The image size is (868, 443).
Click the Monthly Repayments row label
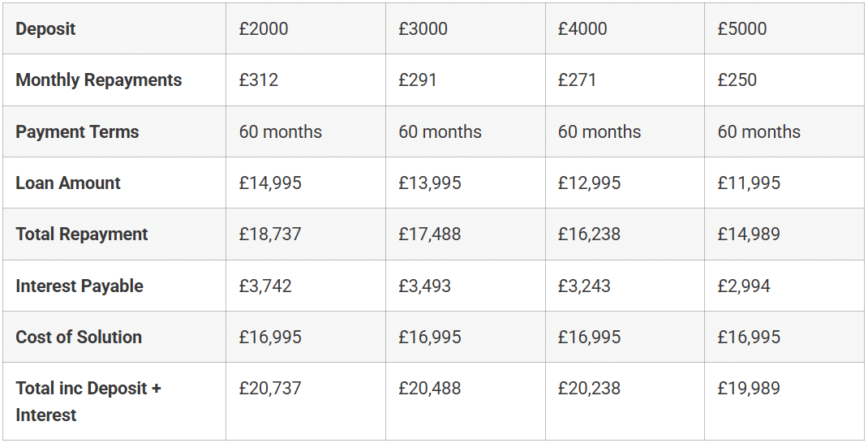click(x=98, y=80)
